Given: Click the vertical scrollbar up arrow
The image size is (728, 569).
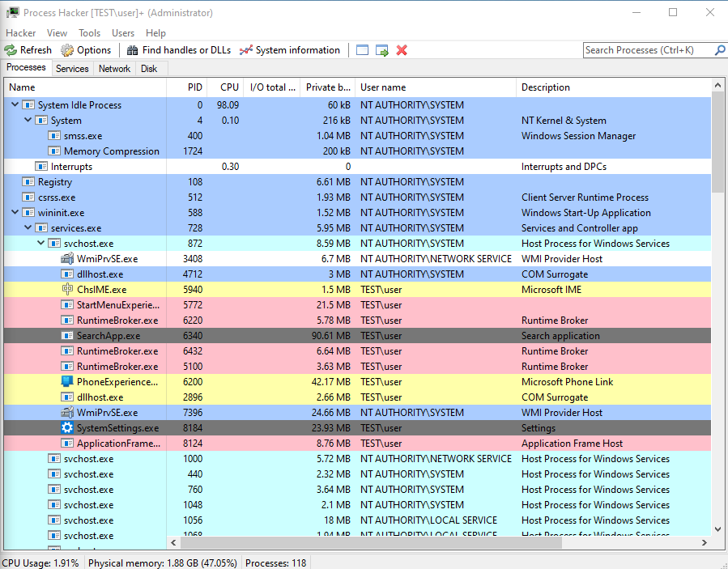Looking at the screenshot, I should 717,86.
